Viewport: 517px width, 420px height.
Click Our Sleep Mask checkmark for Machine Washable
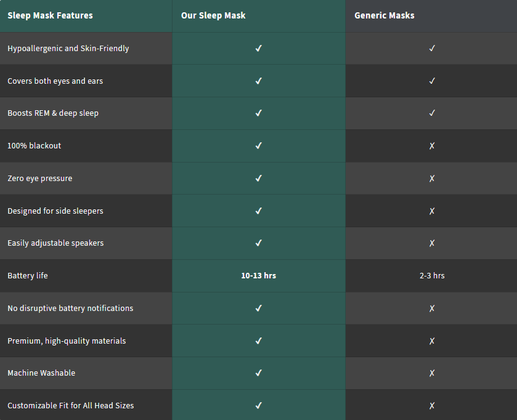[259, 373]
